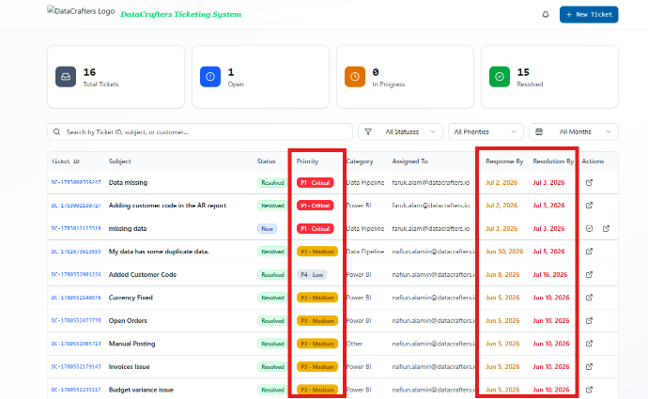Click the assignee email on the Open Orders row
Viewport: 648px width, 399px height.
coord(434,320)
